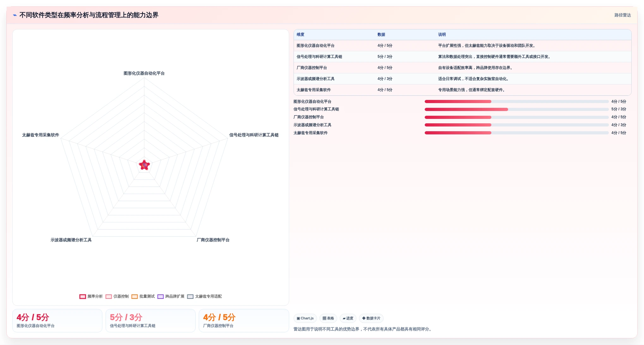
Task: Select the 厂商仪器控制平台 table row name
Action: pos(312,68)
